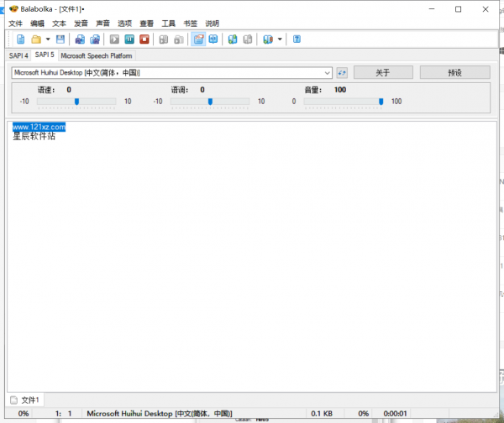Click the 预设 button
504x423 pixels.
(454, 73)
